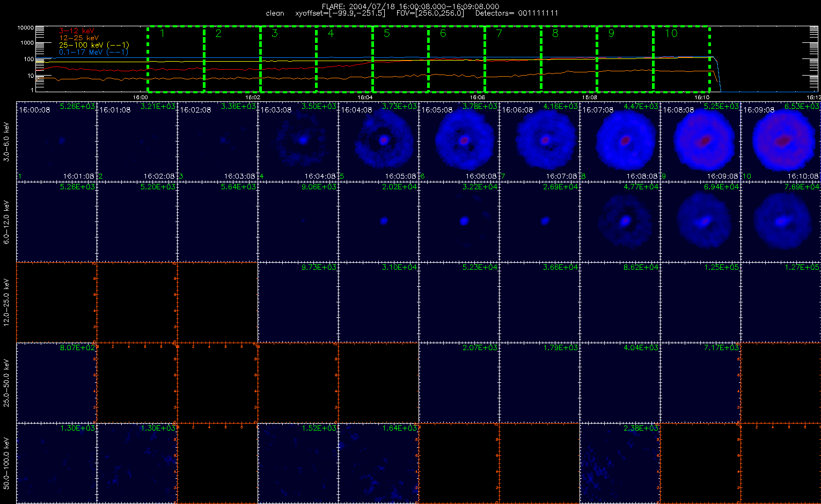The image size is (821, 504).
Task: Click the '3.21E+03' flux value
Action: tap(158, 106)
